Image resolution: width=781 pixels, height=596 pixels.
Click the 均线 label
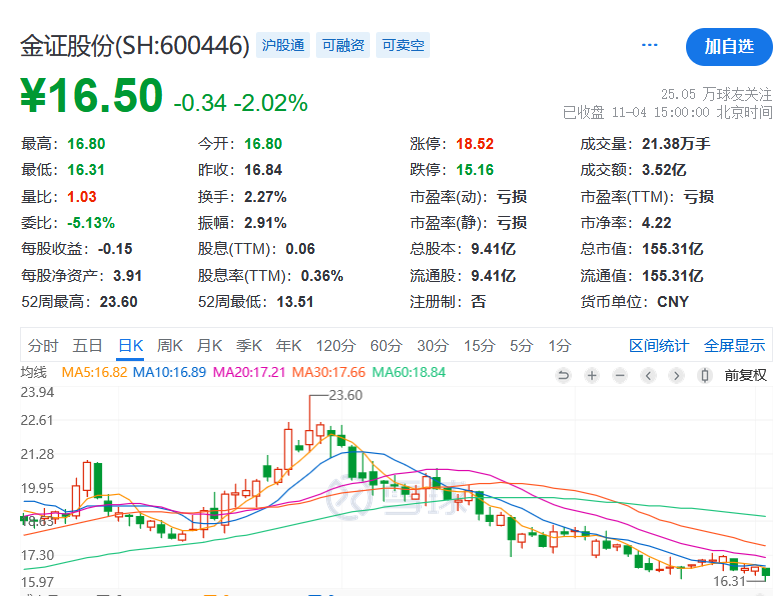pyautogui.click(x=33, y=372)
